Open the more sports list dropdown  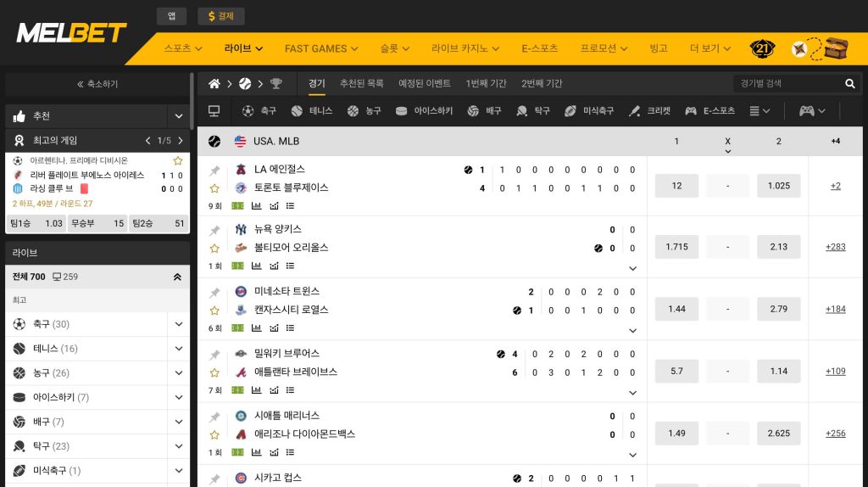coord(759,111)
